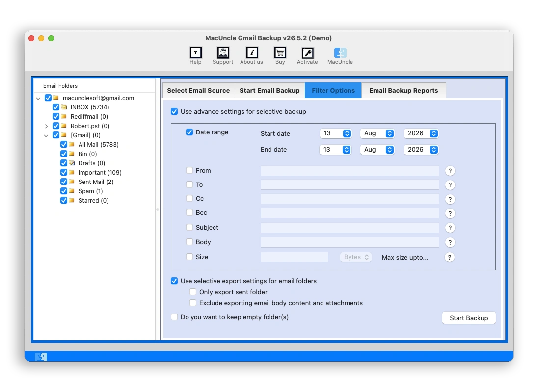Open the Start date year dropdown
Screen dimensions: 538x392
click(x=421, y=133)
